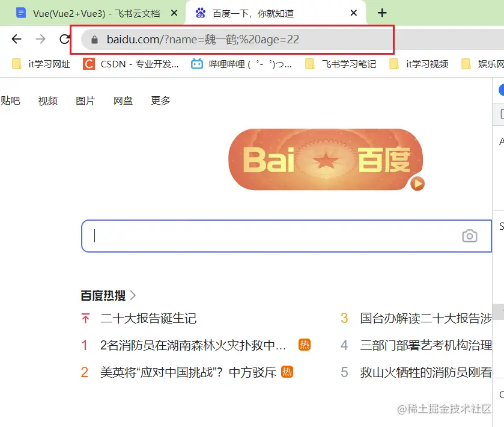The image size is (504, 427).
Task: Open the 网盘 navigation link
Action: pyautogui.click(x=123, y=100)
